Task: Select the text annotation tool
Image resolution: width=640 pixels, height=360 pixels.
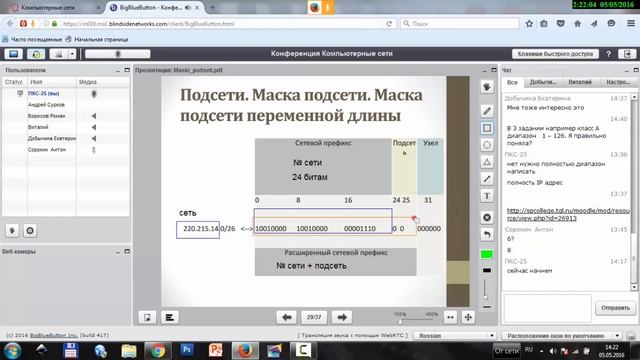Action: (x=487, y=196)
